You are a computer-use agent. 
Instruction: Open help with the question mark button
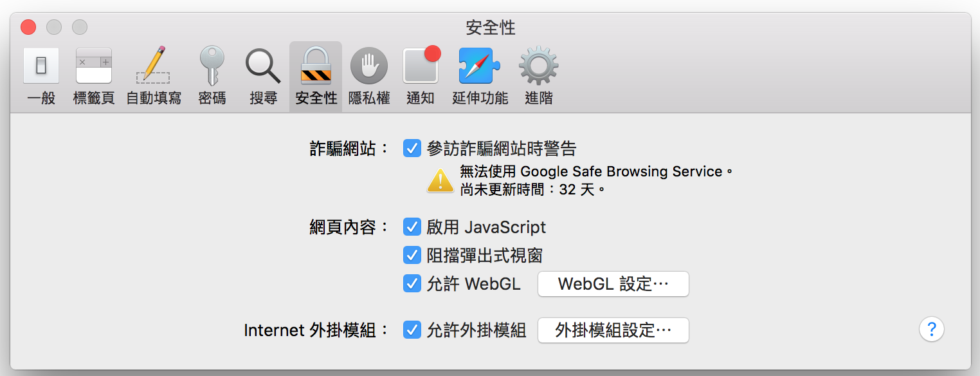coord(931,330)
